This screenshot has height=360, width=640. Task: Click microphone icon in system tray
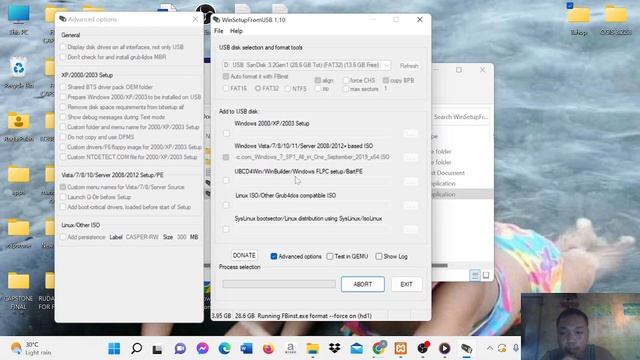[516, 348]
